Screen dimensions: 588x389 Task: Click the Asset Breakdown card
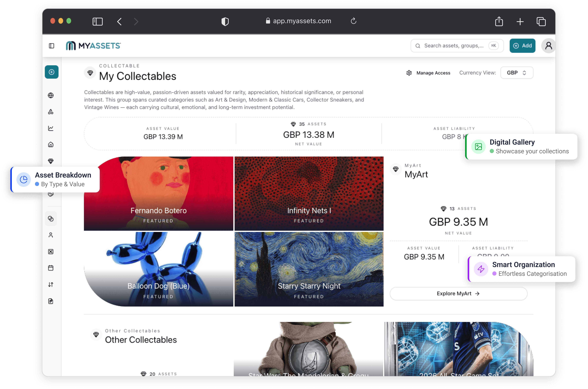55,179
